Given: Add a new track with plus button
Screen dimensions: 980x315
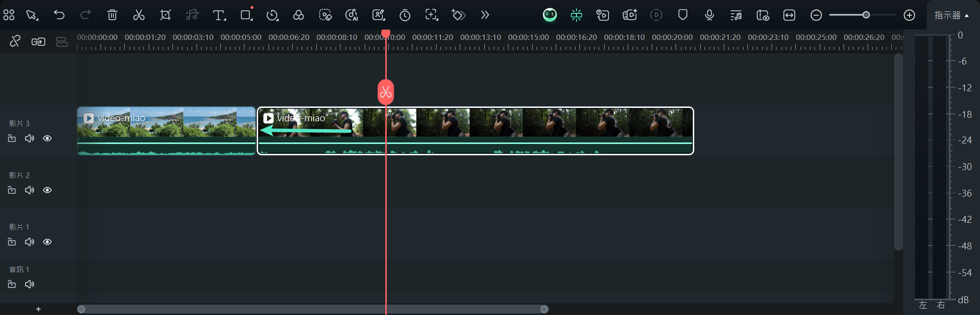Looking at the screenshot, I should [38, 309].
